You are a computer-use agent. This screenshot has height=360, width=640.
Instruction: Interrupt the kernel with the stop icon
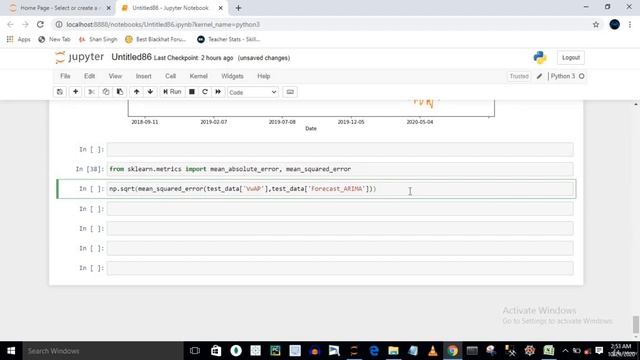[191, 92]
